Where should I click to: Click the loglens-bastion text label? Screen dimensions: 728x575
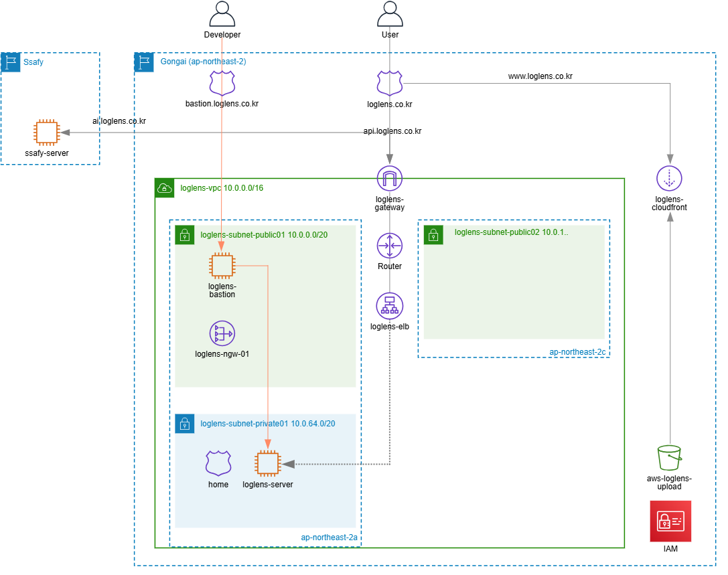point(222,291)
